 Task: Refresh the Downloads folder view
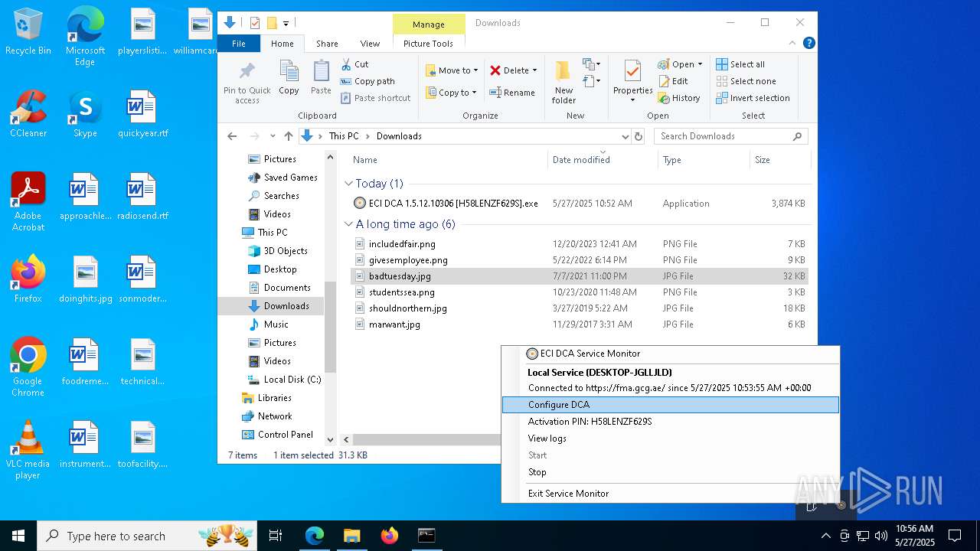[x=639, y=136]
